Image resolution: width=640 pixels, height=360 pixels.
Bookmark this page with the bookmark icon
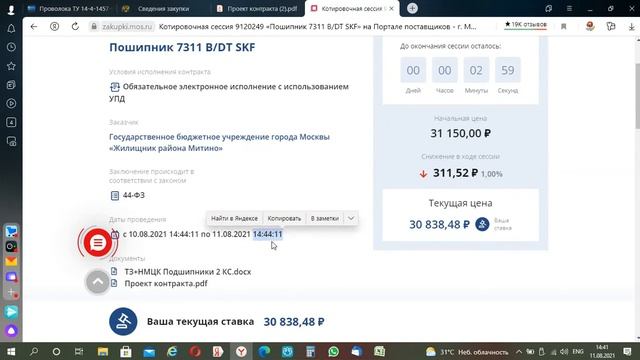pos(564,27)
